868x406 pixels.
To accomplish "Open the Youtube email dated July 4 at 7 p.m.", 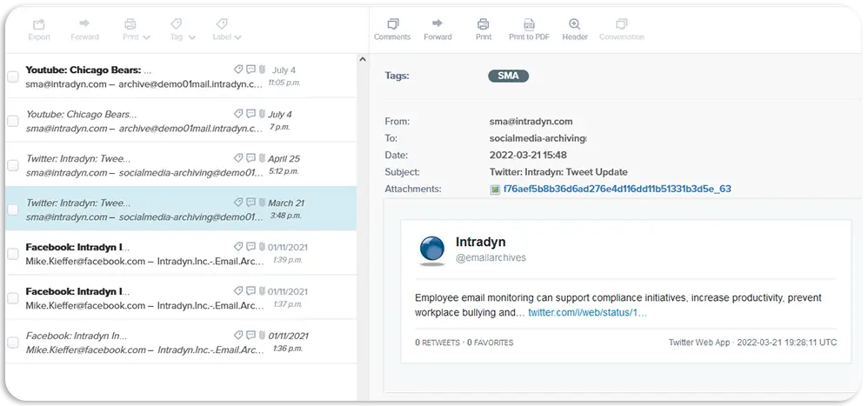I will click(182, 121).
